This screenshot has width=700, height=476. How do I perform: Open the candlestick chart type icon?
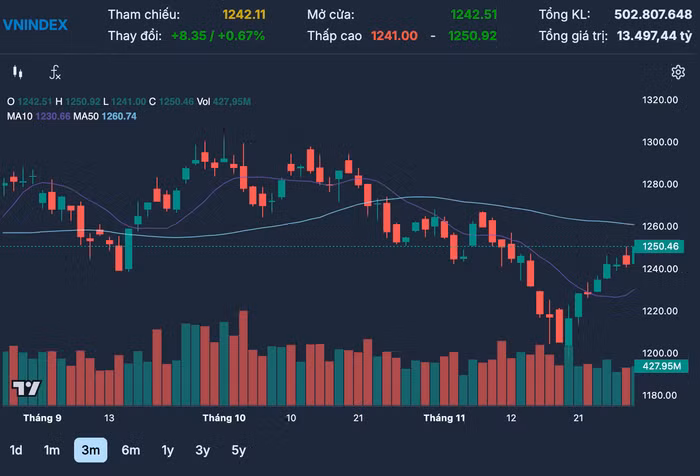pos(17,72)
